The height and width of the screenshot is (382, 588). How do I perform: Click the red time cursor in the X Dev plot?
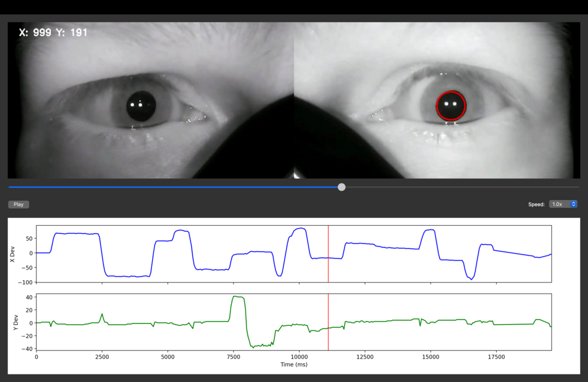click(328, 254)
